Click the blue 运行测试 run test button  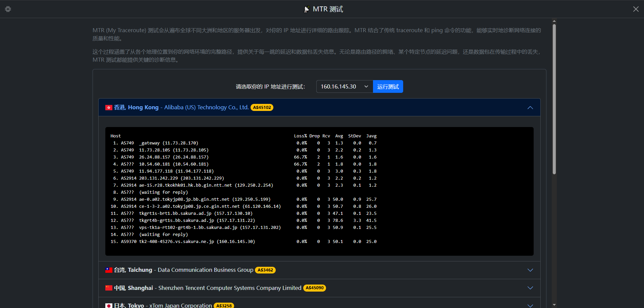click(388, 86)
